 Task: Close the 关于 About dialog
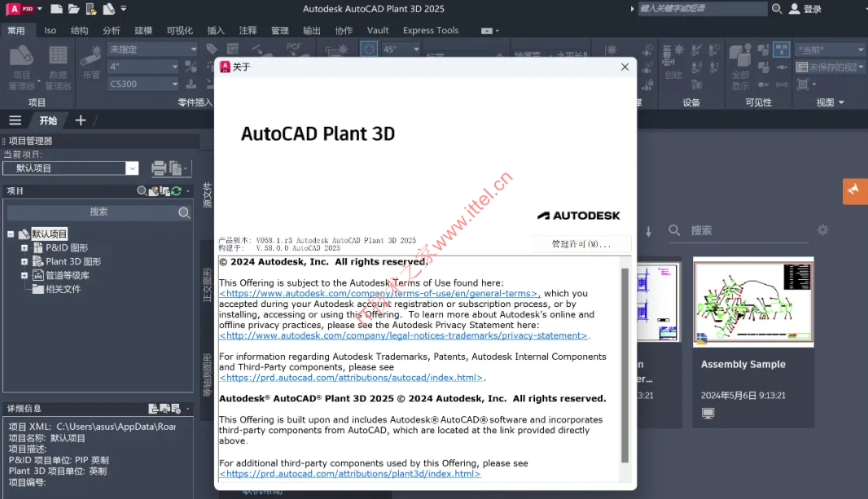click(x=625, y=67)
